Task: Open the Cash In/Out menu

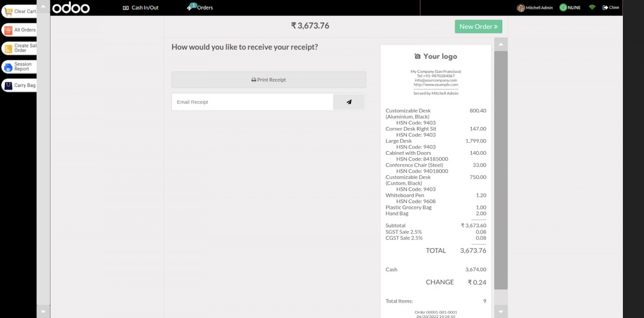Action: coord(141,8)
